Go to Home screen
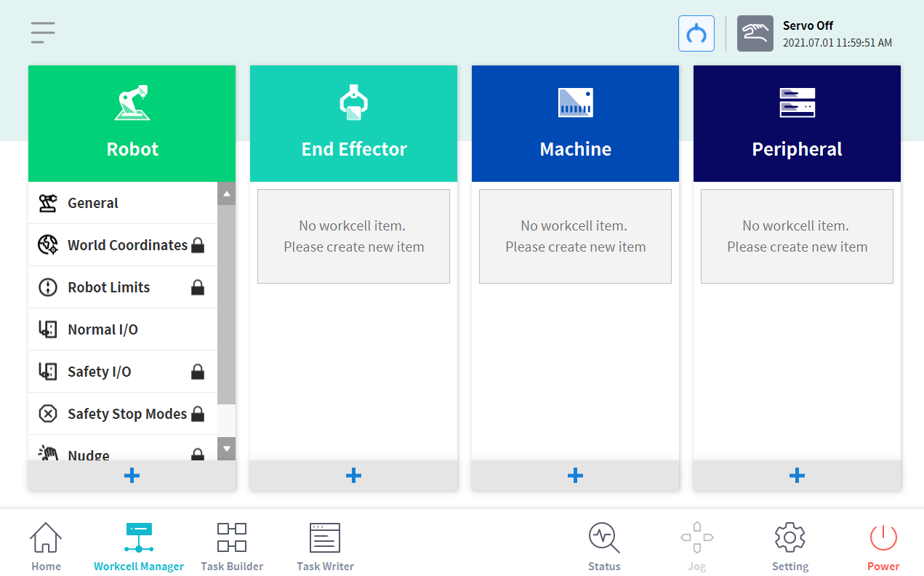The image size is (924, 576). pyautogui.click(x=46, y=546)
